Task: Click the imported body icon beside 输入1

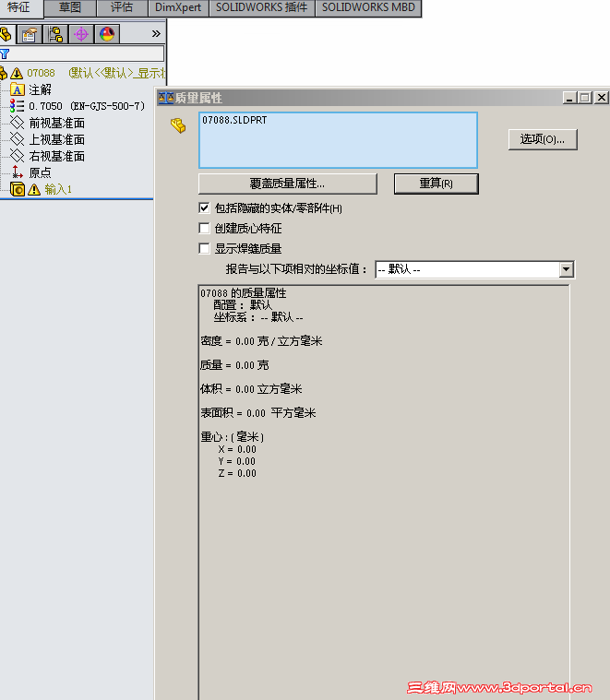Action: point(17,189)
